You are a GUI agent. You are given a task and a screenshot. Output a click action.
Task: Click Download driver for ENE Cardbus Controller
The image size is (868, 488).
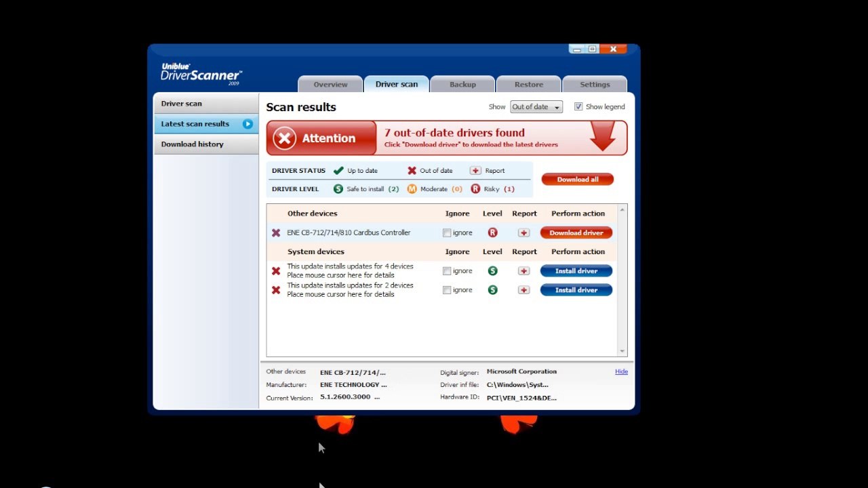(x=576, y=232)
